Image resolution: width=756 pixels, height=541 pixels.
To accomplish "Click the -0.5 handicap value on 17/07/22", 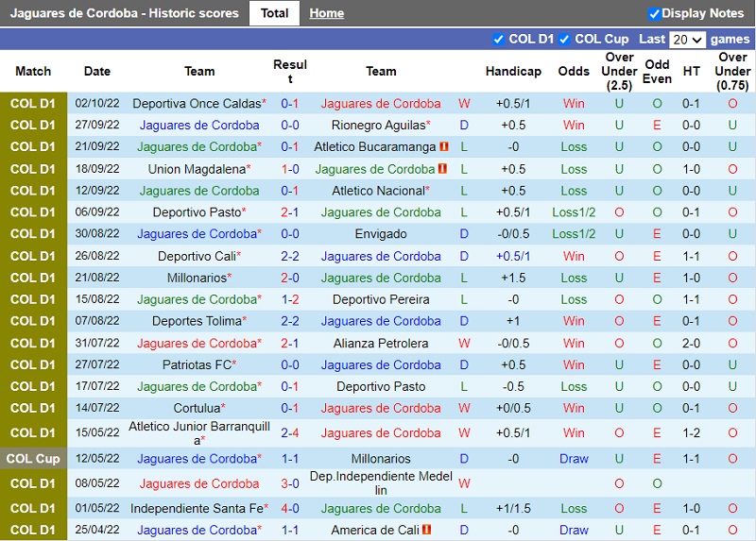I will [x=513, y=386].
